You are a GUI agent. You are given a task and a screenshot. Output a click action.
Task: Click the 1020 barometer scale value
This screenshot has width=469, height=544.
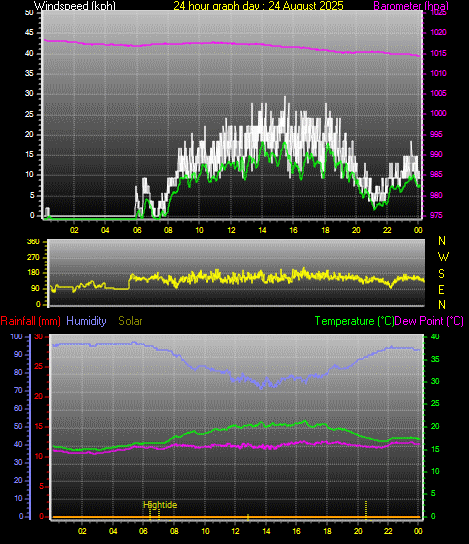click(438, 33)
